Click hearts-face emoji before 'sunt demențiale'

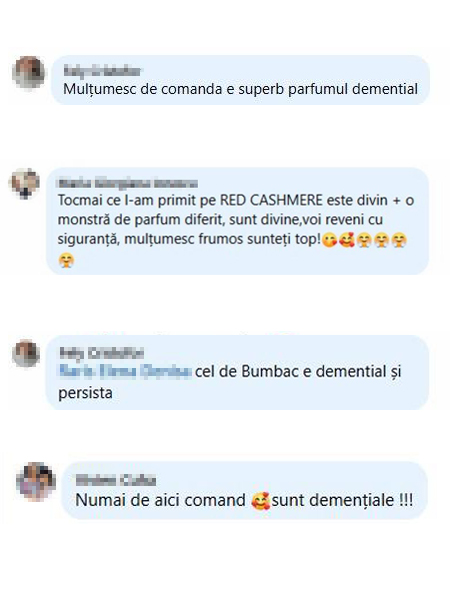(x=260, y=501)
